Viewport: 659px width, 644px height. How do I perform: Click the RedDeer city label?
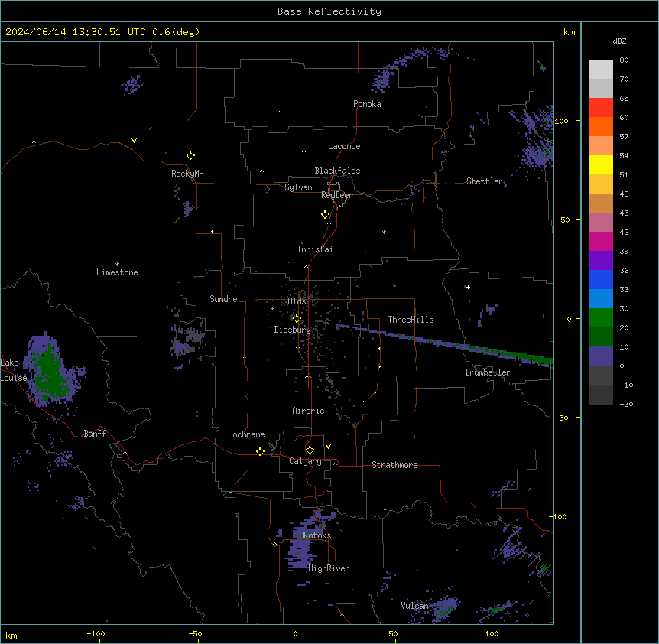(x=336, y=195)
